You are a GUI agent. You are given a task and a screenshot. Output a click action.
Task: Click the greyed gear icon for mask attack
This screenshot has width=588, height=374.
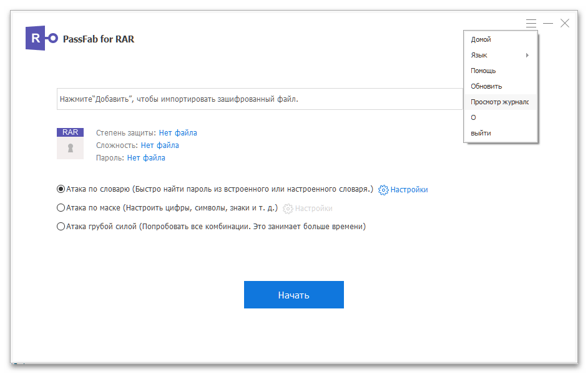(288, 209)
